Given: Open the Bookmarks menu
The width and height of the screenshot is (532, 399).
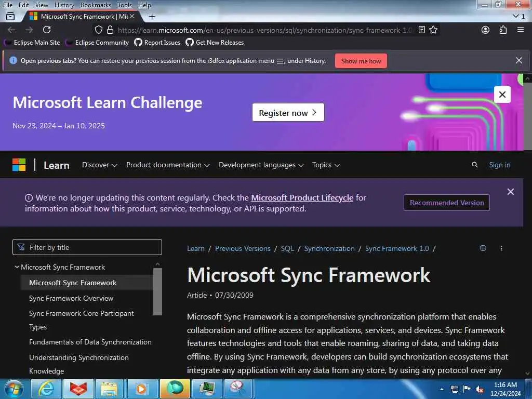Looking at the screenshot, I should tap(96, 5).
